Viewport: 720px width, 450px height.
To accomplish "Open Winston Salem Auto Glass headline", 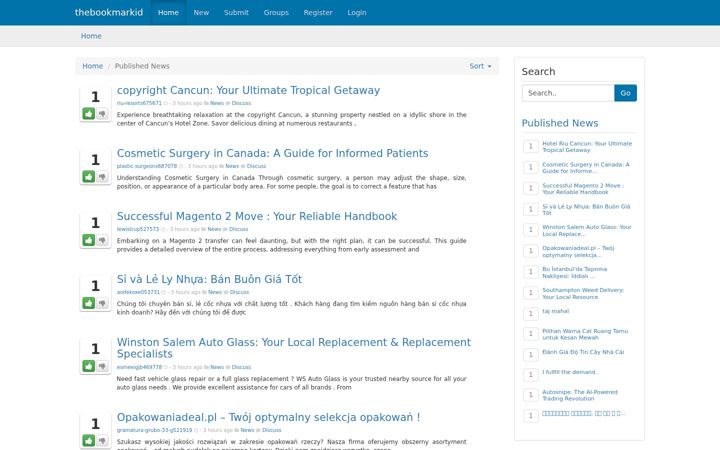I will (294, 348).
